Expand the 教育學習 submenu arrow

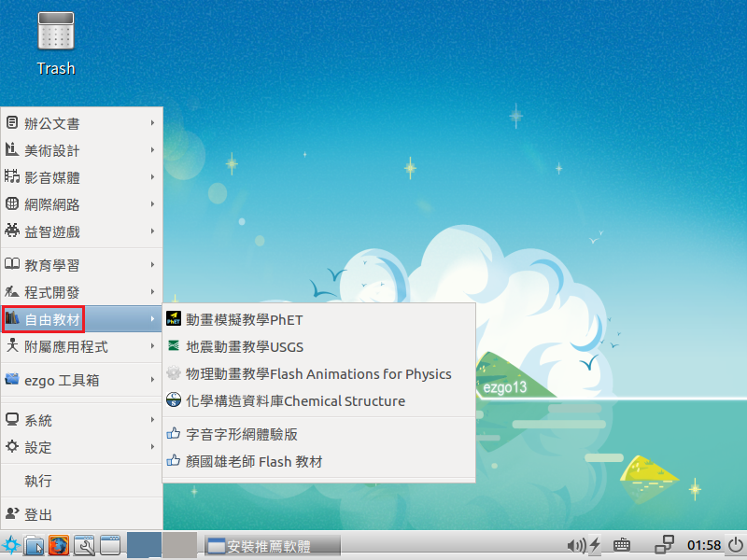152,264
